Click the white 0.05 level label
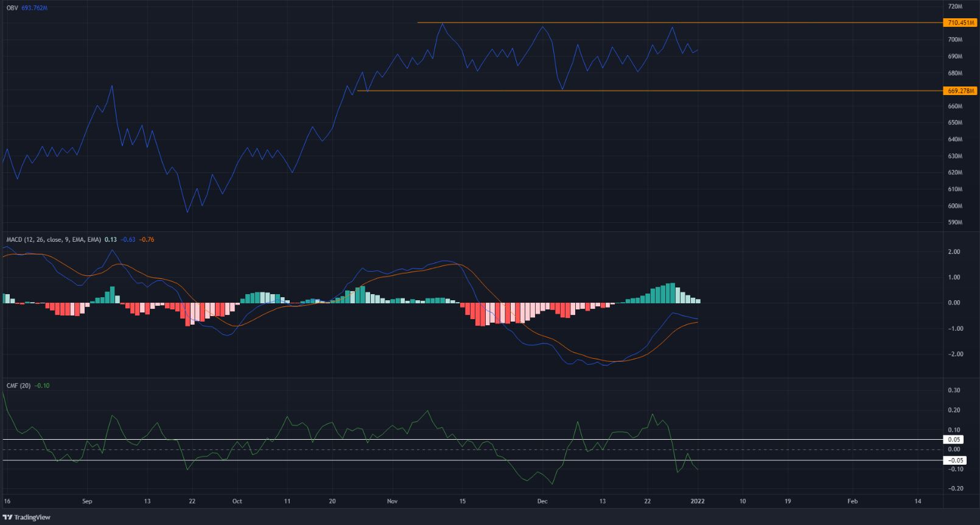980x525 pixels. tap(954, 439)
